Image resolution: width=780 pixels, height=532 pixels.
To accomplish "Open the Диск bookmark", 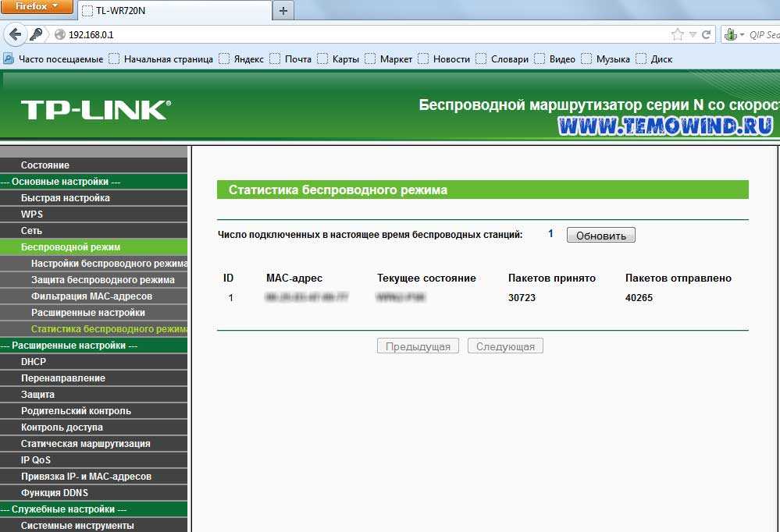I will pyautogui.click(x=654, y=59).
